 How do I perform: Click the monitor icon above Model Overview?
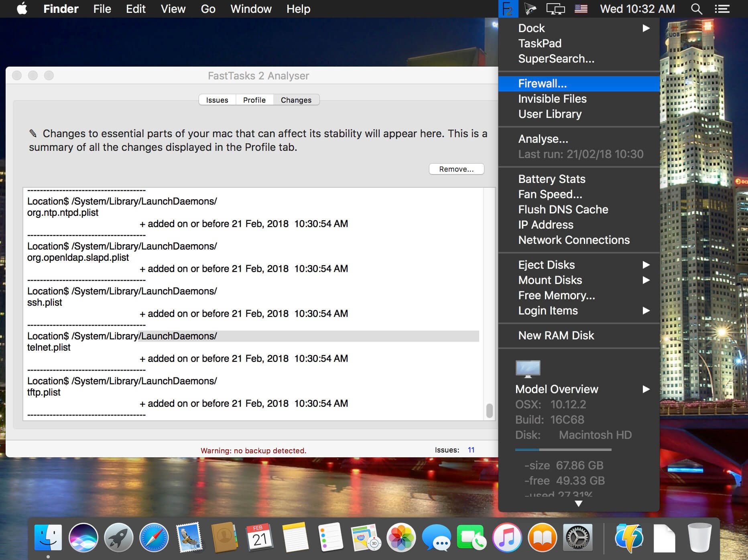(x=528, y=369)
